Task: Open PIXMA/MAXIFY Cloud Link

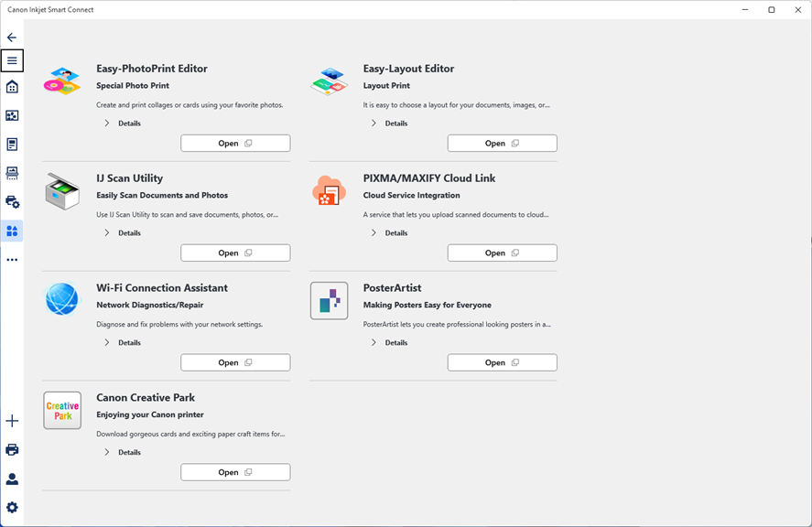Action: (503, 253)
